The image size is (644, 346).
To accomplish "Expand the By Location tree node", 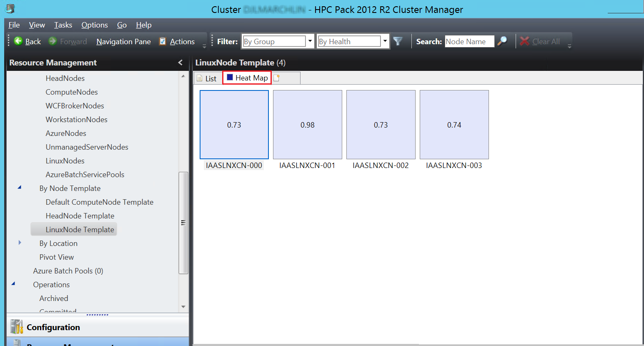I will tap(20, 243).
